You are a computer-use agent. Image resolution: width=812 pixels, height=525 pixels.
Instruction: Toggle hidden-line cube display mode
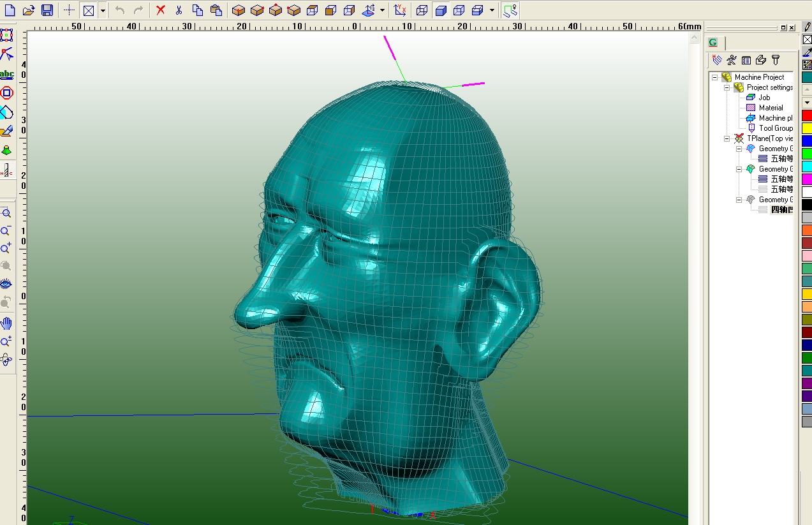coord(459,10)
